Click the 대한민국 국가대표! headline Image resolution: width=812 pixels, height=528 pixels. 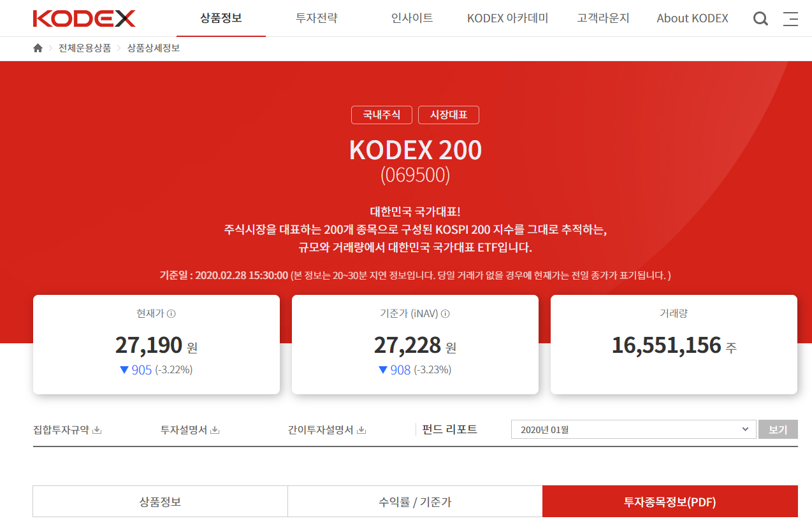[x=415, y=211]
